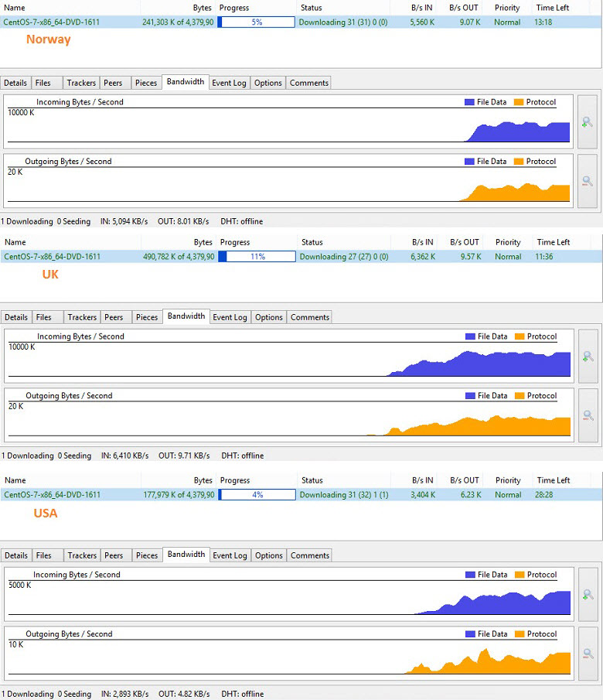Viewport: 603px width, 700px height.
Task: Click the orange Protocol swatch in UK Outgoing chart
Action: [520, 395]
